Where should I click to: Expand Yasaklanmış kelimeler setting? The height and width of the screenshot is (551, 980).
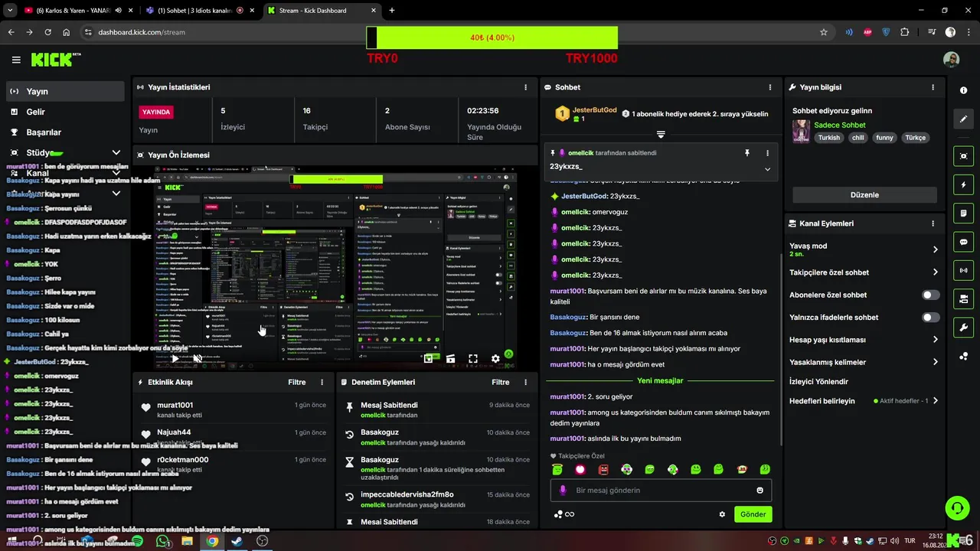click(935, 362)
